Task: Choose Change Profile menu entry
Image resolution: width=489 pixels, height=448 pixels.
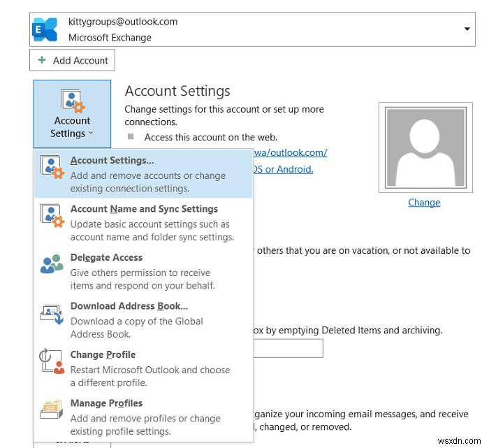Action: point(143,368)
